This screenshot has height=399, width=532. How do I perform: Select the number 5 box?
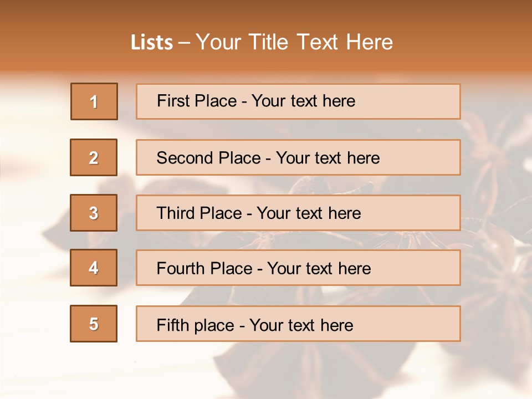pos(94,324)
